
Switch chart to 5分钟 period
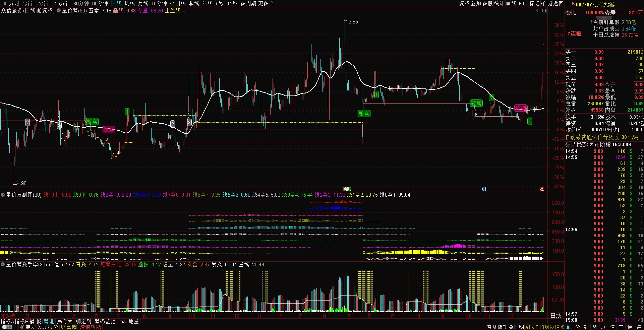point(45,3)
